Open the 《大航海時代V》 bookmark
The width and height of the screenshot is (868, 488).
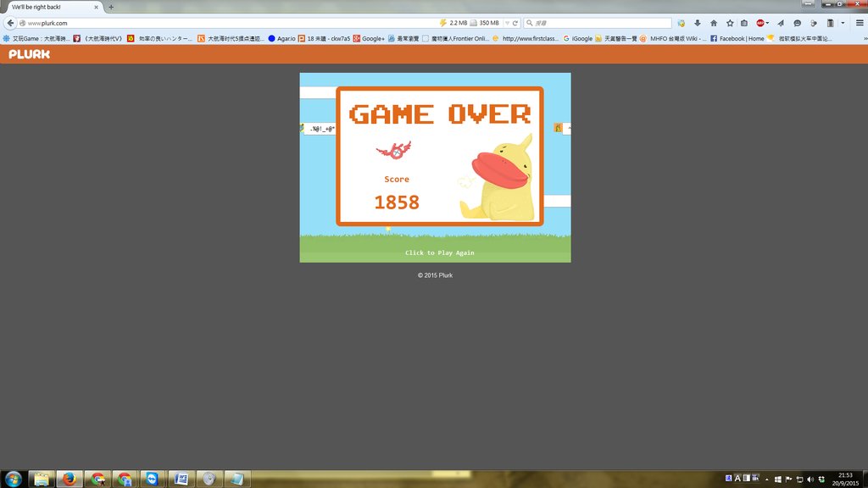tap(98, 39)
